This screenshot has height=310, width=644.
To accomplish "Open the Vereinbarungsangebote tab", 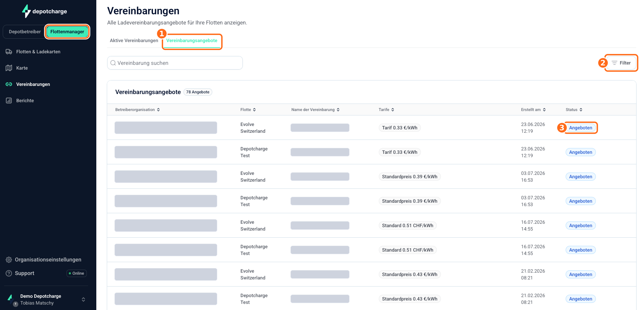I will (192, 40).
